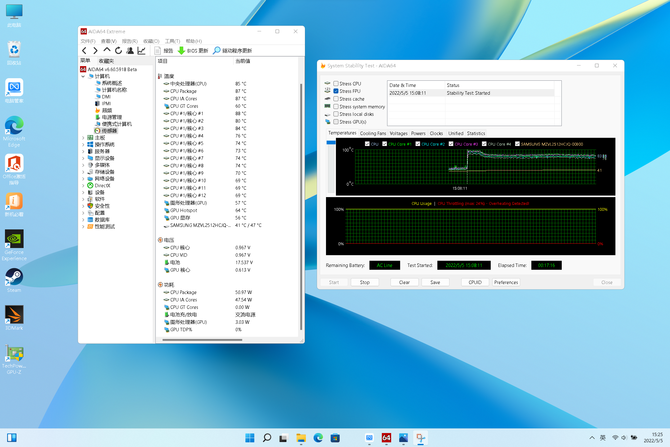Expand the Operating System (操作系统) node
The width and height of the screenshot is (670, 447).
click(83, 144)
